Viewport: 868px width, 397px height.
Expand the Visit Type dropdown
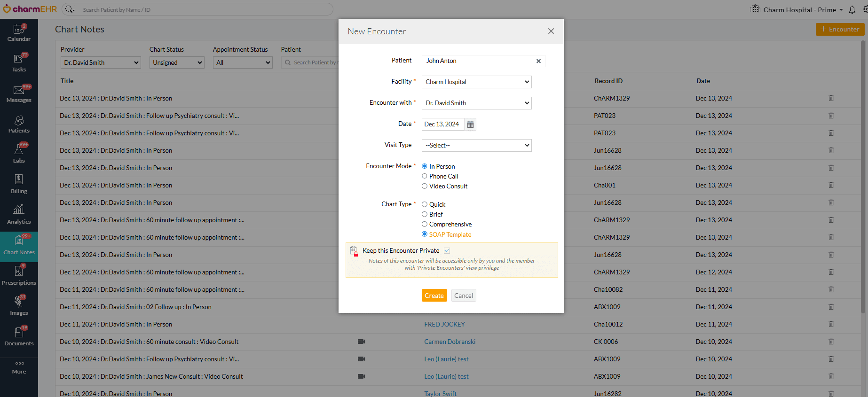point(476,146)
